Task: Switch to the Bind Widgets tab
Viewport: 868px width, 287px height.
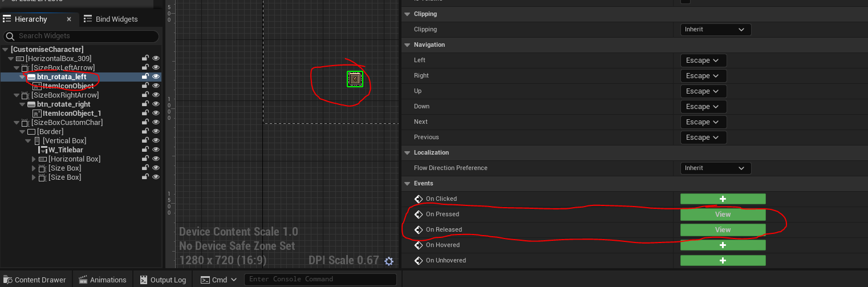Action: [x=111, y=19]
